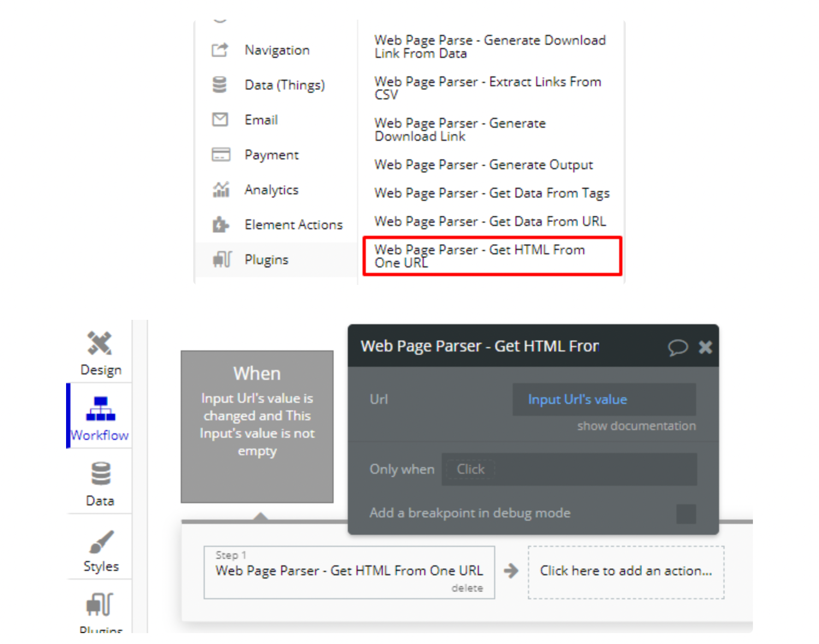Choose Web Page Parser - Get Data From URL
This screenshot has height=644, width=819.
pyautogui.click(x=490, y=222)
